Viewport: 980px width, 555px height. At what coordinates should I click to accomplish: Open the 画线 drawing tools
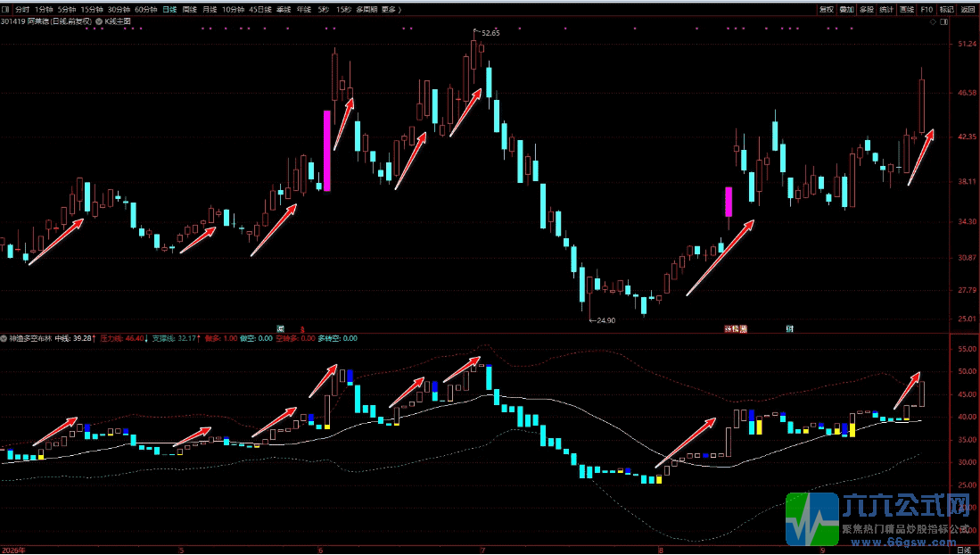click(906, 10)
